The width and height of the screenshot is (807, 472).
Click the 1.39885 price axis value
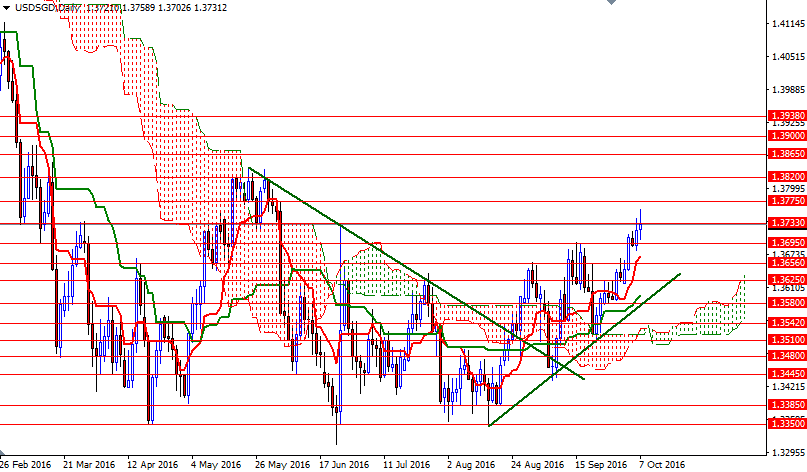click(x=788, y=90)
